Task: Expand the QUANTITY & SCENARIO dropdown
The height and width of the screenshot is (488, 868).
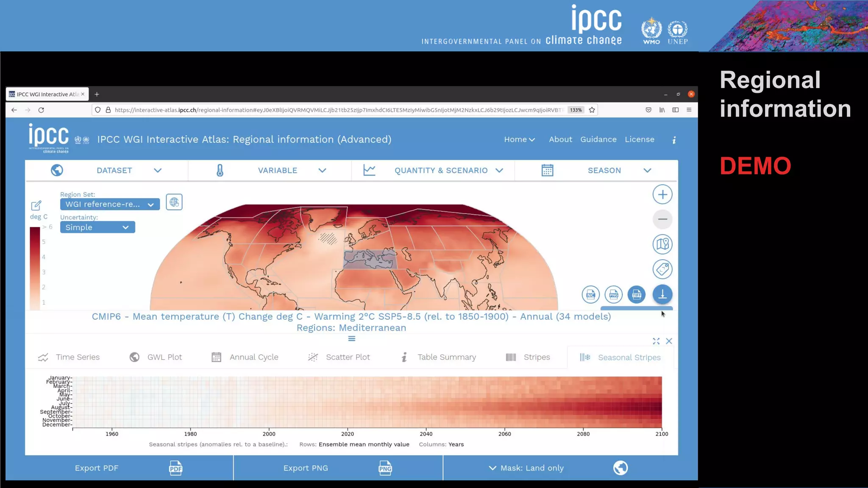Action: pyautogui.click(x=499, y=170)
